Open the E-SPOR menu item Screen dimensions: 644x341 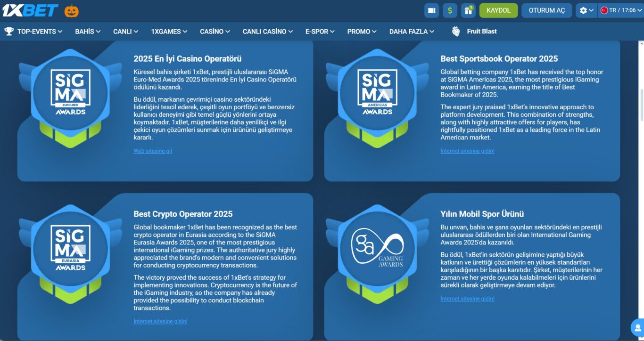320,32
